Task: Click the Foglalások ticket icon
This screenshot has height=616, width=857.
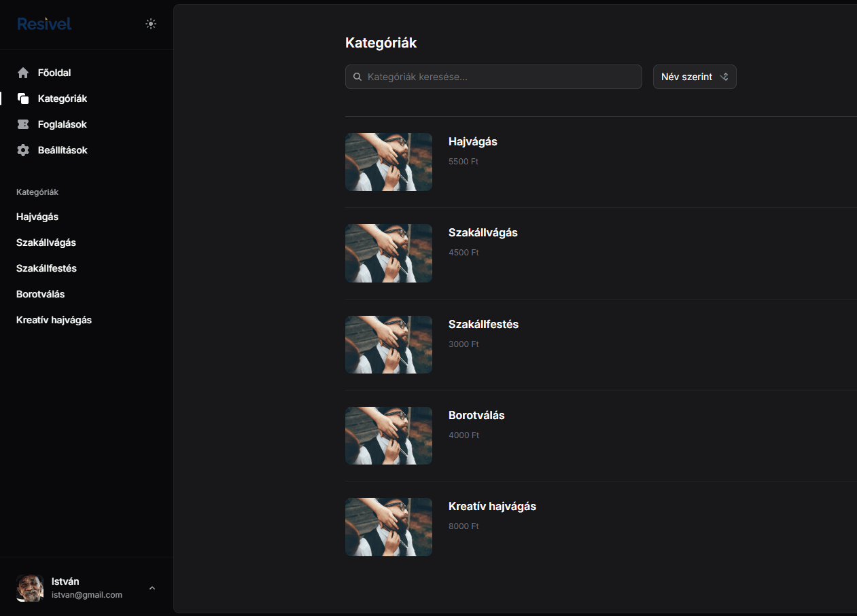Action: point(23,124)
